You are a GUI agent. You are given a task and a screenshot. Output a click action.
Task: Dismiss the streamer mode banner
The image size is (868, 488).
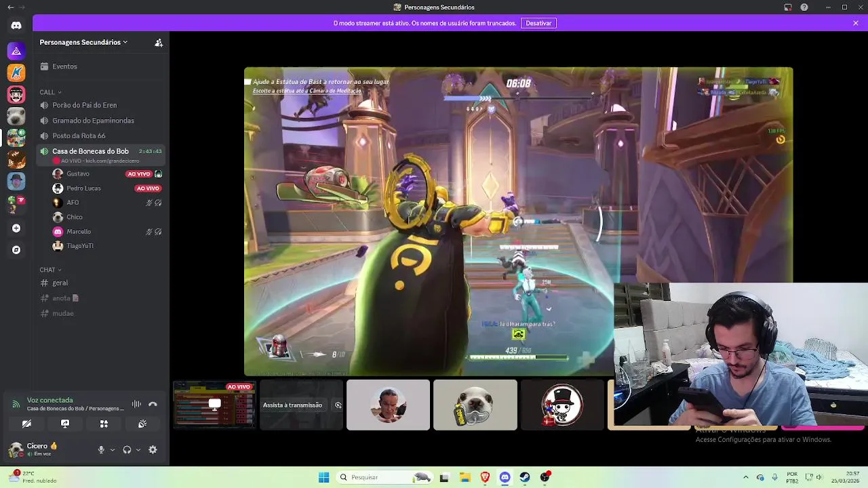(x=856, y=23)
